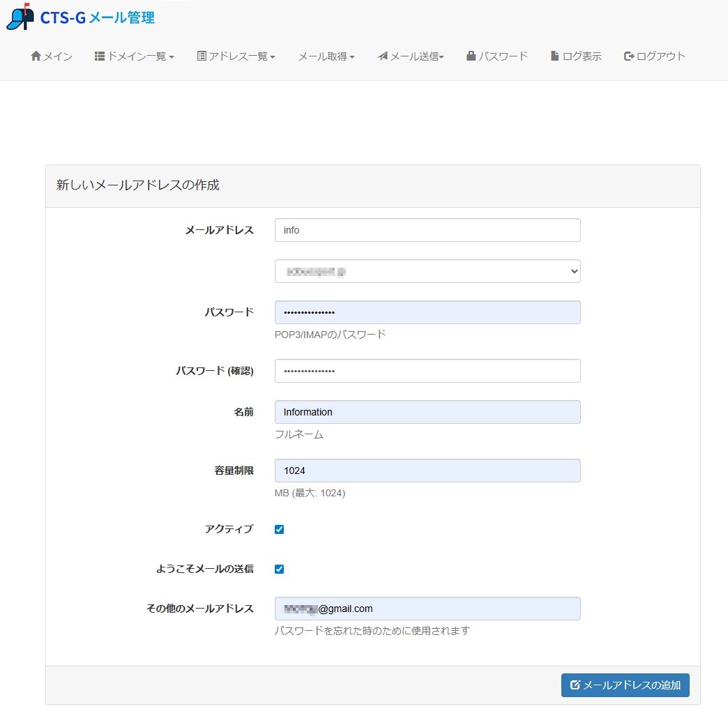Disable the ようこそメールの送信 checkbox
Image resolution: width=728 pixels, height=718 pixels.
(279, 569)
